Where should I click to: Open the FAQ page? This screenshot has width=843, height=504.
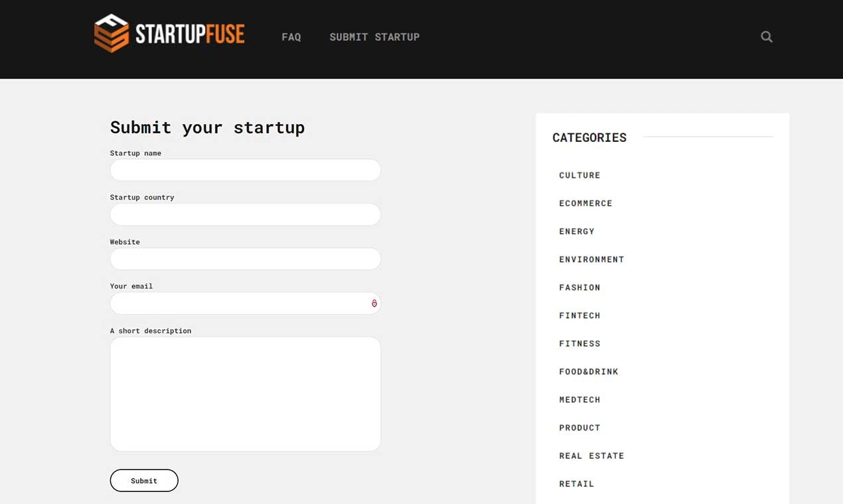pos(291,37)
